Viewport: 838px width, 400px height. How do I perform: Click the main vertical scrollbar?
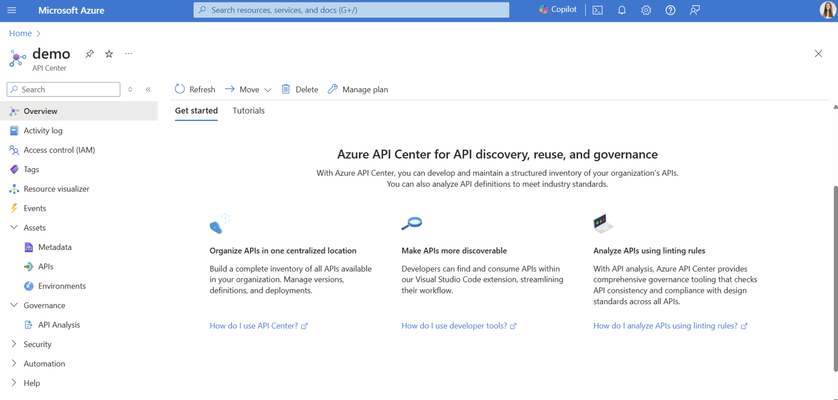(x=835, y=278)
